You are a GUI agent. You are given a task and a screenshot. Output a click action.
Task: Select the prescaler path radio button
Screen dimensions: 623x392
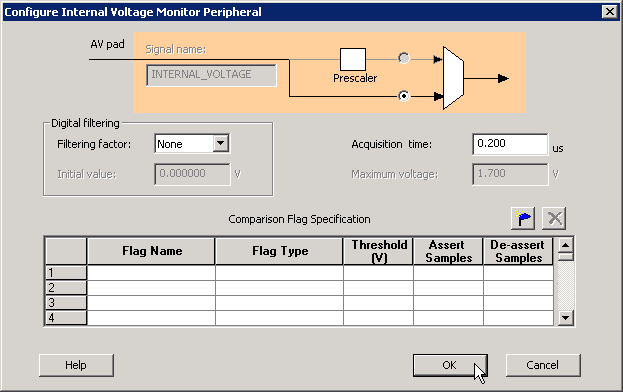pyautogui.click(x=404, y=58)
